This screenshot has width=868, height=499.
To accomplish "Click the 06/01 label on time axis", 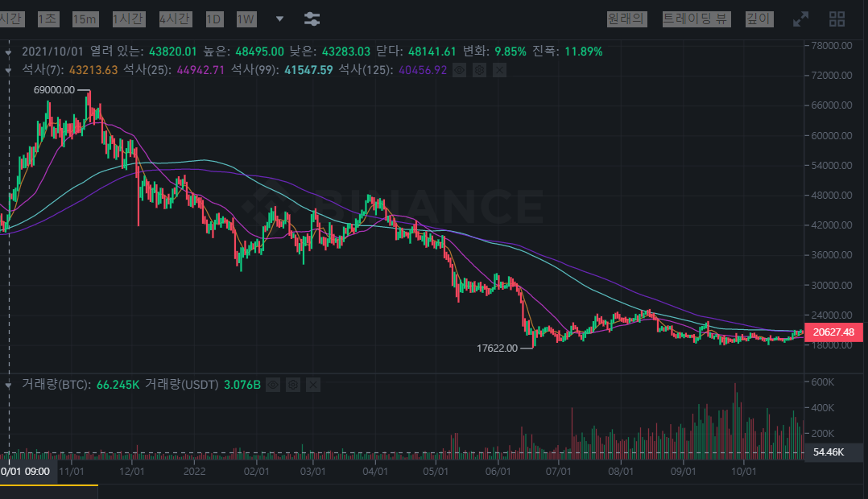I will 498,472.
